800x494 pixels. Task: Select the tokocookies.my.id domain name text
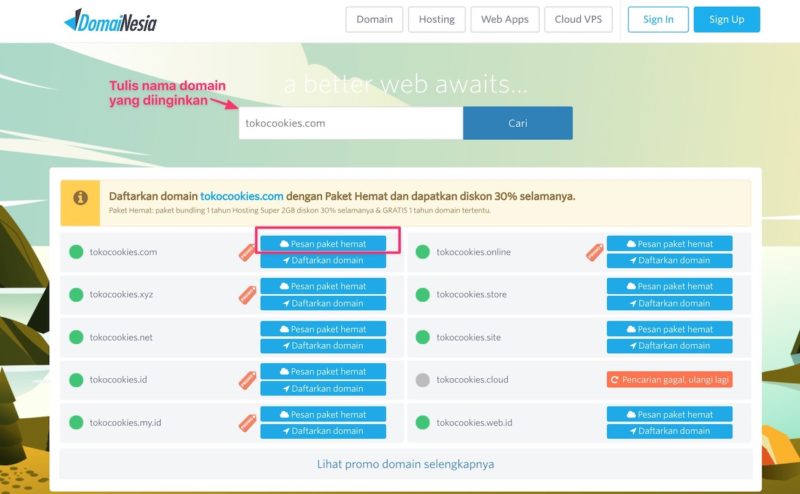(x=126, y=423)
